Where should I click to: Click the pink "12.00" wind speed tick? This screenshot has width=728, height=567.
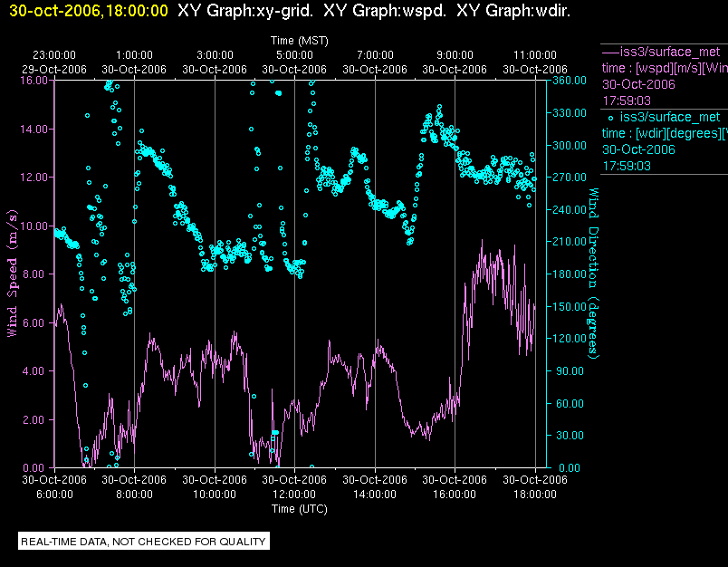click(34, 178)
